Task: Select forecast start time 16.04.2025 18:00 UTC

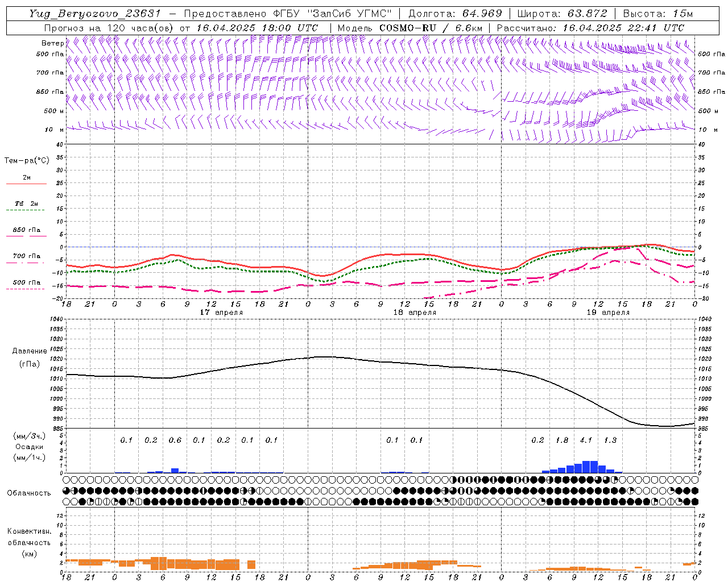Action: click(258, 28)
